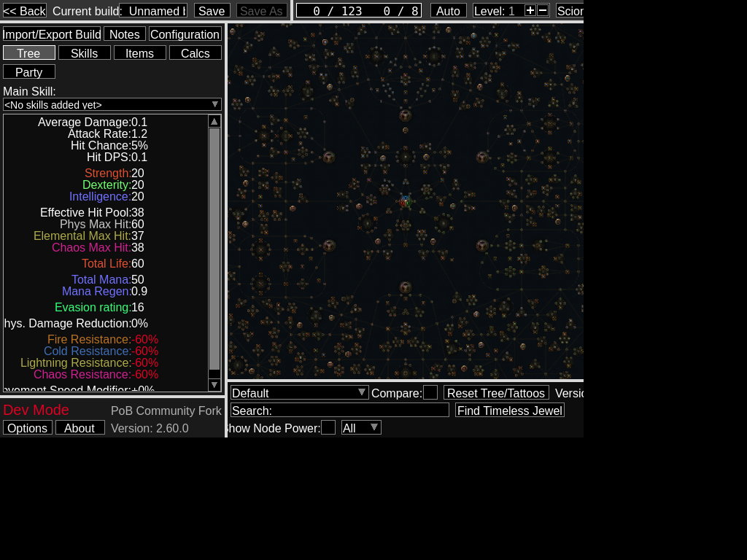Switch to the Calcs tab
The image size is (747, 560).
pos(196,52)
